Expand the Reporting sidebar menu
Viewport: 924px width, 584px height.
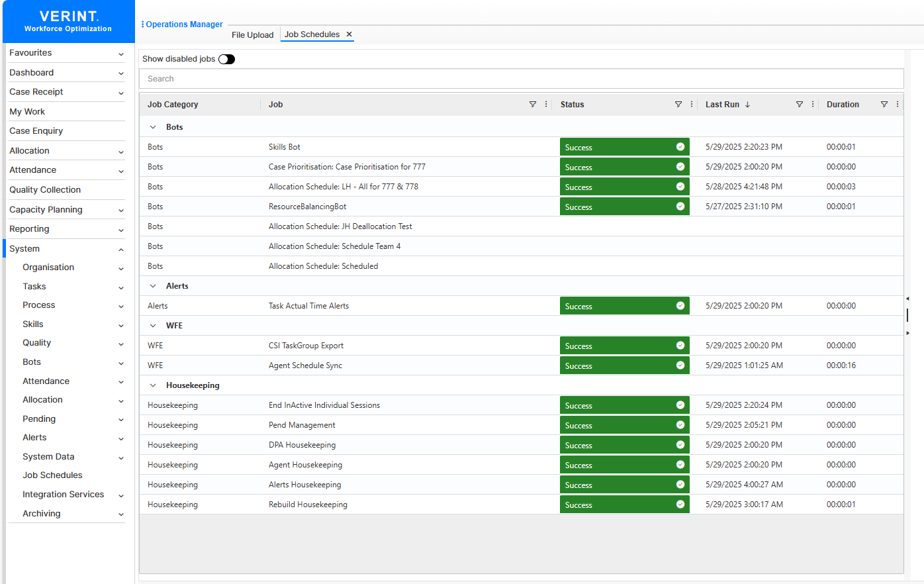[x=120, y=230]
